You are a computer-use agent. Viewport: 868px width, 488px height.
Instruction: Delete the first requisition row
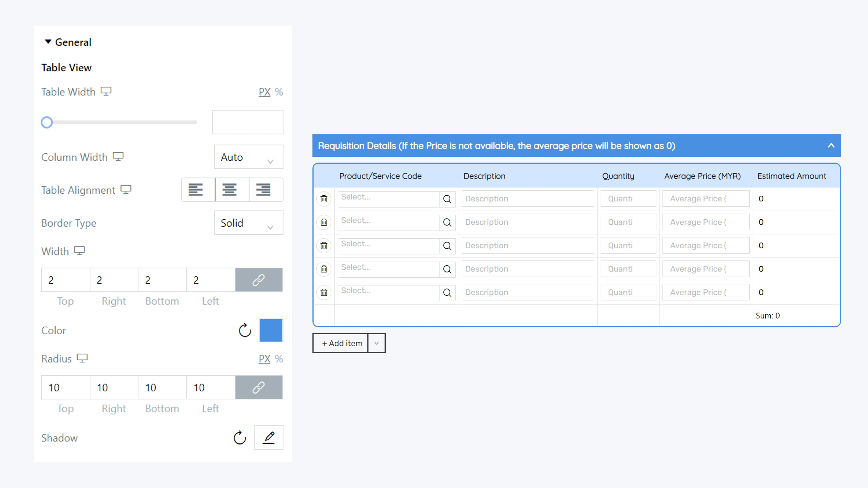pyautogui.click(x=324, y=199)
